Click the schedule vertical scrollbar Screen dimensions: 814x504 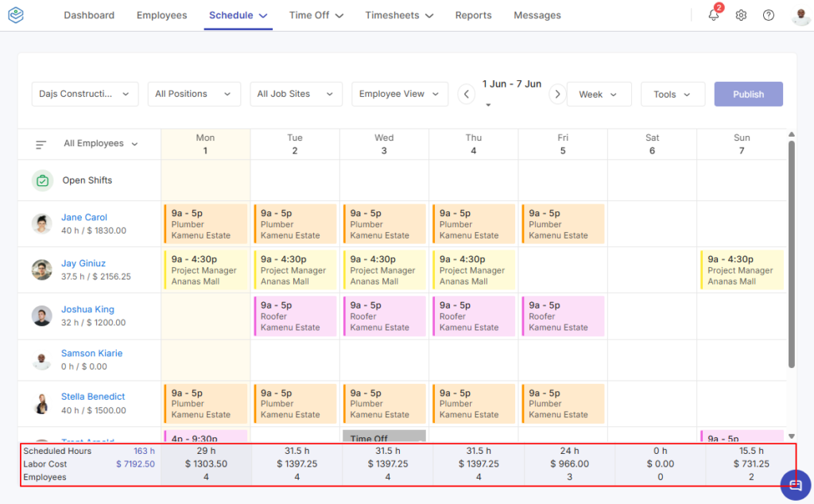click(792, 254)
